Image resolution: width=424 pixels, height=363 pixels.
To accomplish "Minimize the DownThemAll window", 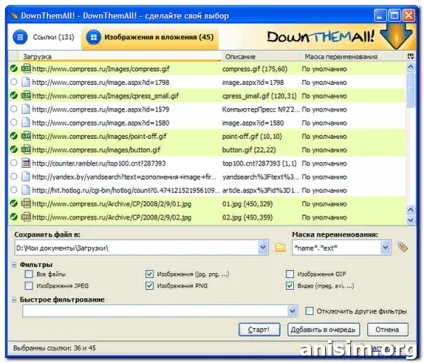I will (380, 15).
